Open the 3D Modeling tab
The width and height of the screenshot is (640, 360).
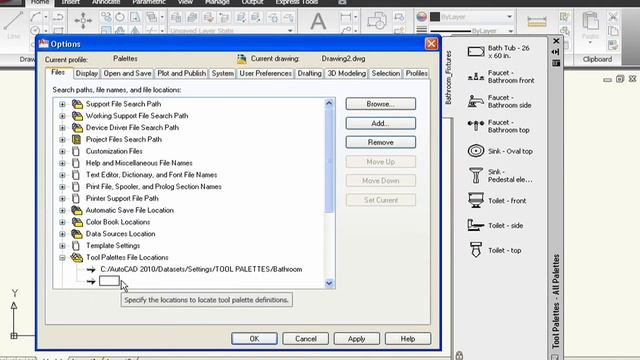[x=347, y=73]
